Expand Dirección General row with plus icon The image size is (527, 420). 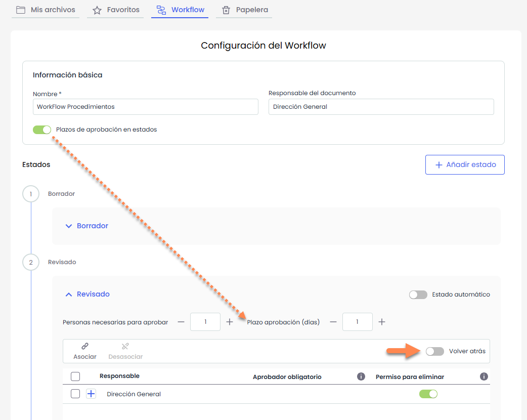click(91, 394)
